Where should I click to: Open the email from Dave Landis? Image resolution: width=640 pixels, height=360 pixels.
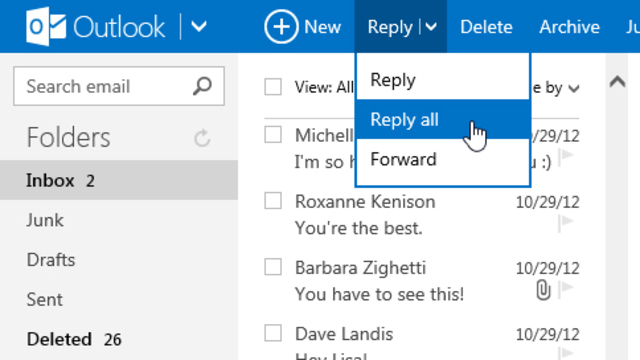[344, 334]
